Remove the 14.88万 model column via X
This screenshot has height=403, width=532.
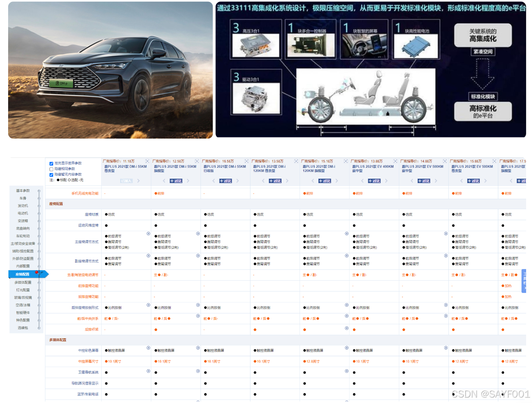point(445,161)
